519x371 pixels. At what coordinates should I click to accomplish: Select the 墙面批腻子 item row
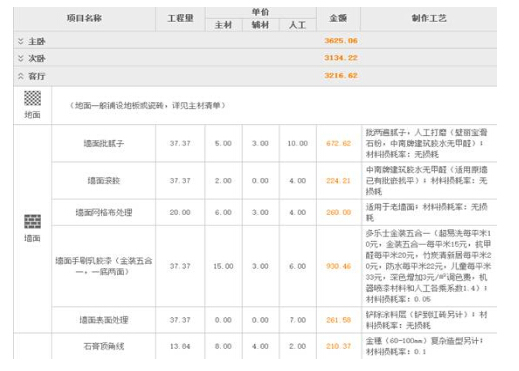[x=274, y=143]
